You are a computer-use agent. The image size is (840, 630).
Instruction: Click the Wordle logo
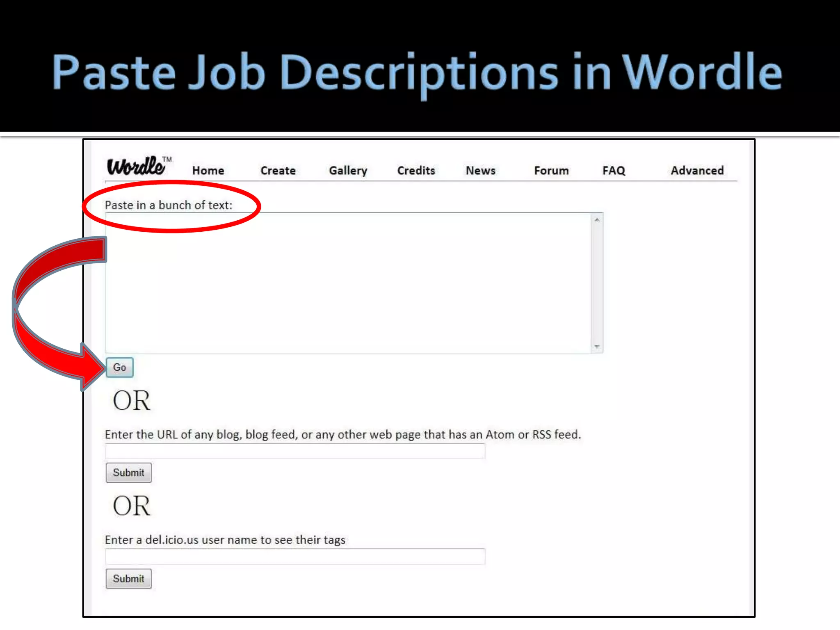tap(137, 166)
